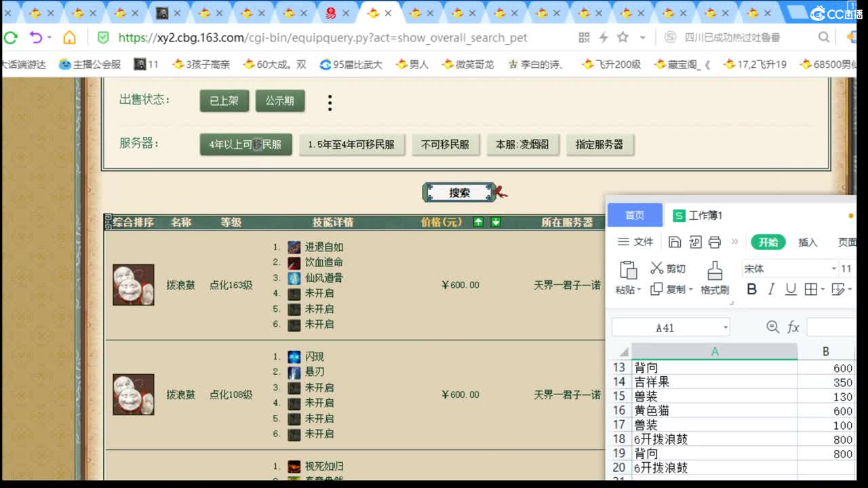Screen dimensions: 868x488
Task: Select 已上架 sale status filter
Action: pyautogui.click(x=224, y=100)
